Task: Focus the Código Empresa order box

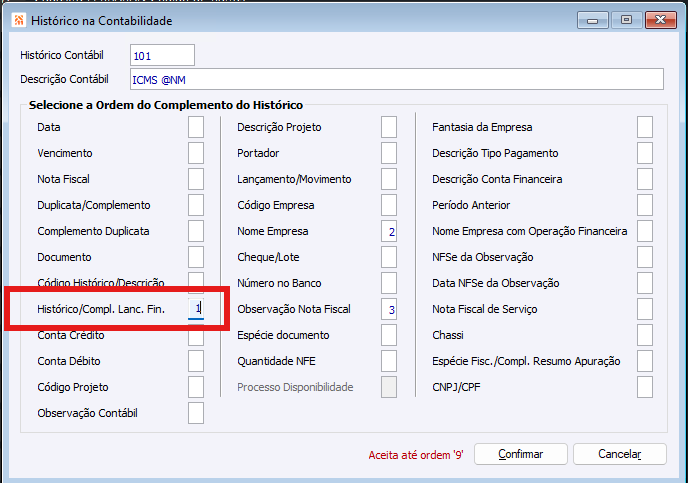Action: coord(389,205)
